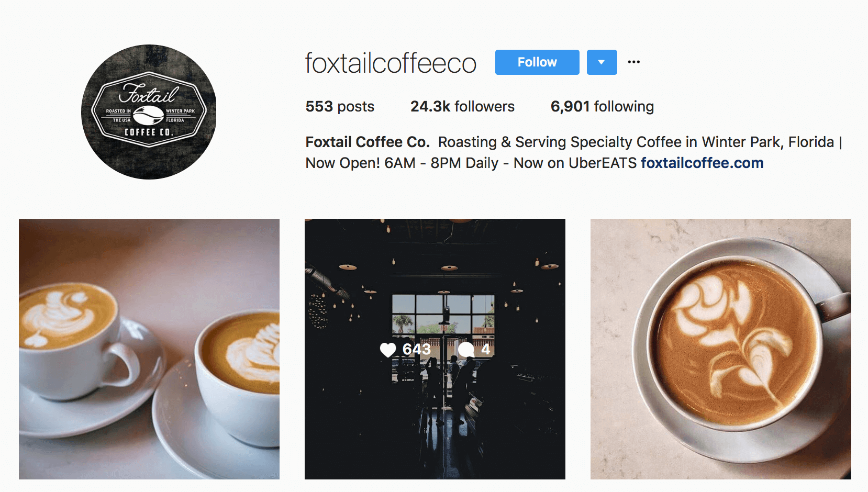
Task: Open the three-dot options menu
Action: coord(634,62)
